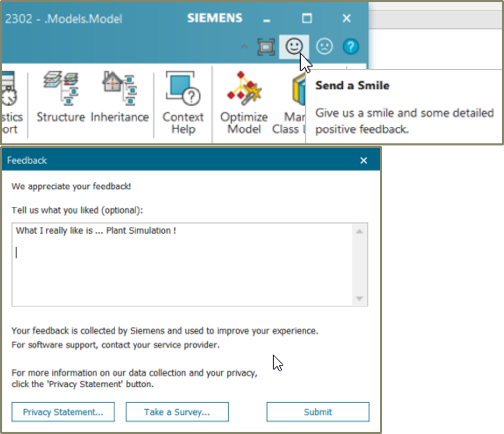Click the fit-to-window icon in the title bar
The width and height of the screenshot is (504, 434).
(266, 46)
